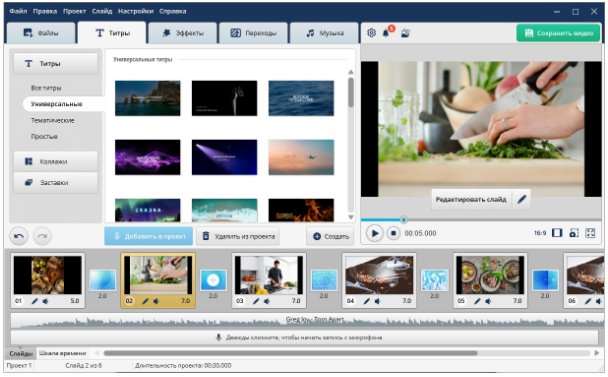The height and width of the screenshot is (377, 608).
Task: Switch to the Файлы tab
Action: [41, 33]
